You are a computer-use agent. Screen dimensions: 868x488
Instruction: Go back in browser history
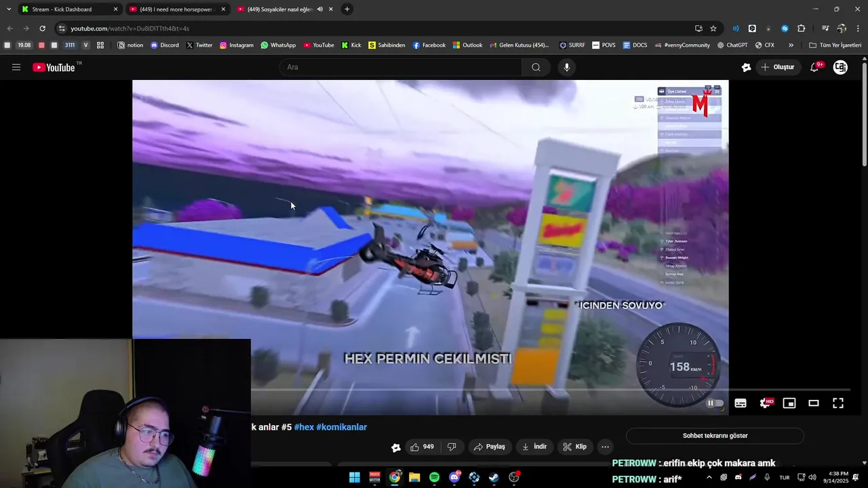(x=9, y=28)
